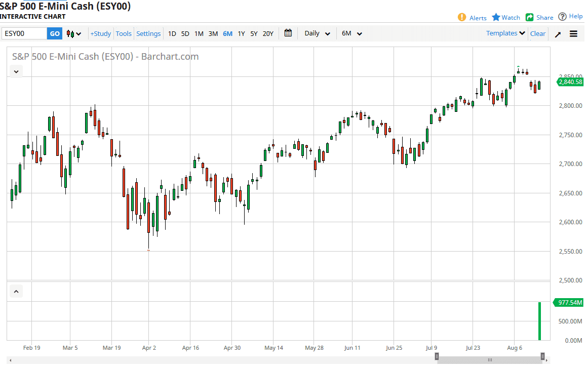The width and height of the screenshot is (588, 369).
Task: Open the candlestick chart type selector
Action: [74, 34]
